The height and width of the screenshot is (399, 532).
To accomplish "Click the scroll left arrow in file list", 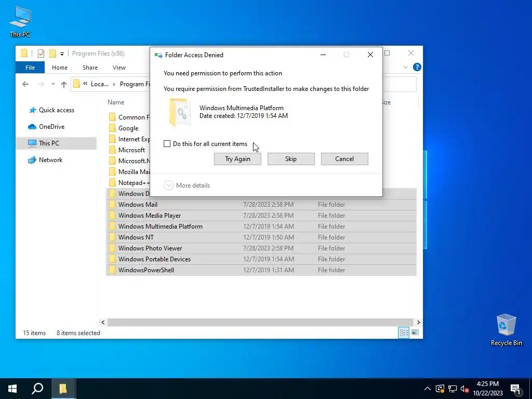I will tap(103, 322).
